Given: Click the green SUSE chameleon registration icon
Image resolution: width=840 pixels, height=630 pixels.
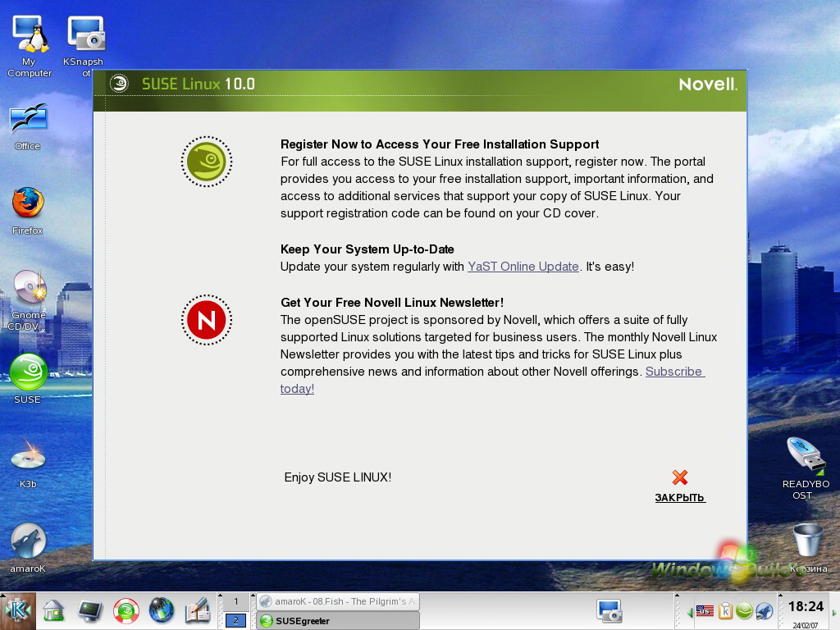Looking at the screenshot, I should point(206,162).
